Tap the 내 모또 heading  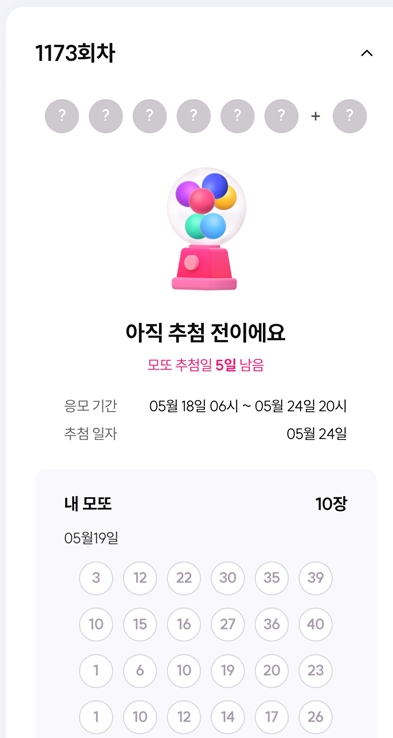88,505
